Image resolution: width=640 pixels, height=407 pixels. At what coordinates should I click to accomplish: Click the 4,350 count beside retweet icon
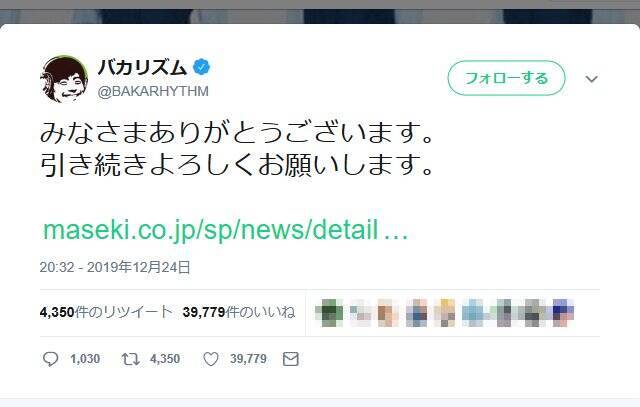pyautogui.click(x=165, y=359)
